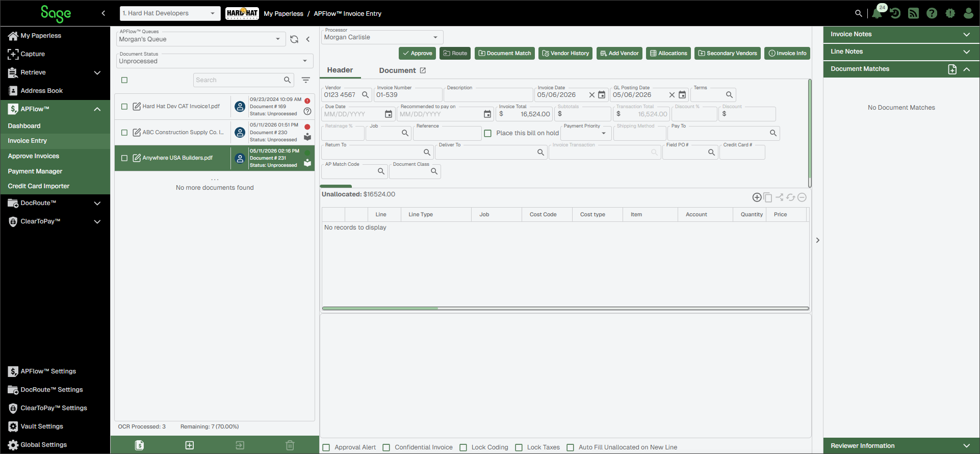Open the Processor dropdown
This screenshot has height=454, width=980.
[x=382, y=37]
